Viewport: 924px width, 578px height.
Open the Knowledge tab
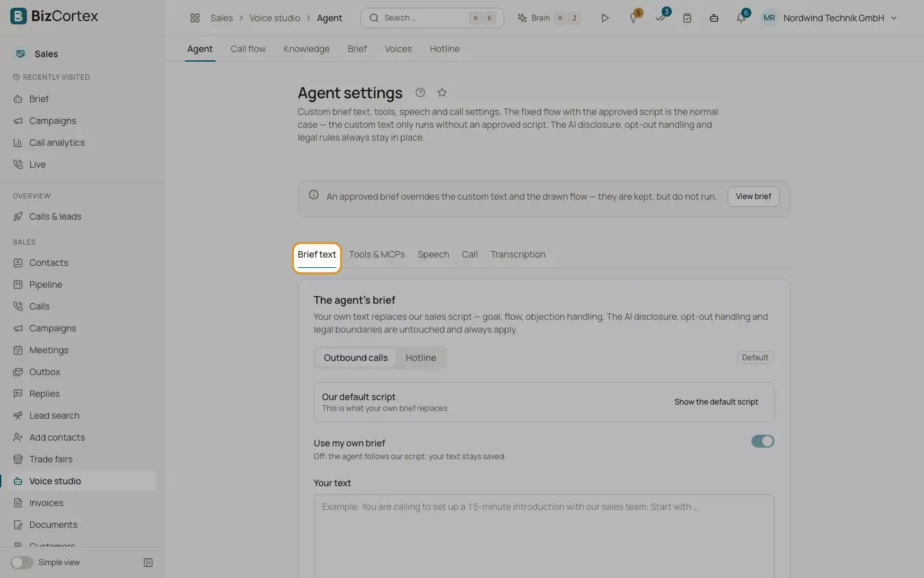click(307, 49)
